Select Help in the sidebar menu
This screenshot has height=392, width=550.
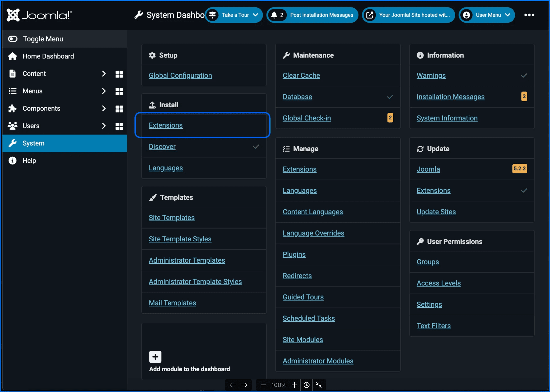point(29,161)
